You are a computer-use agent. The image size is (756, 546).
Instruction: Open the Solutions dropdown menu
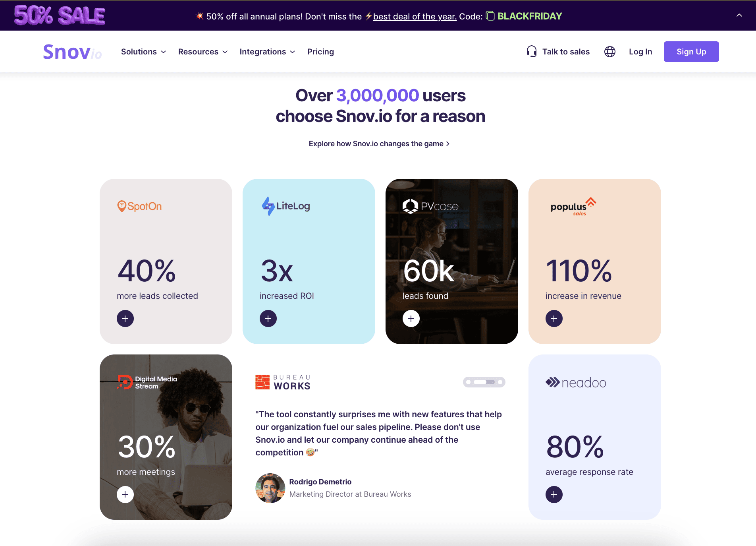click(143, 51)
